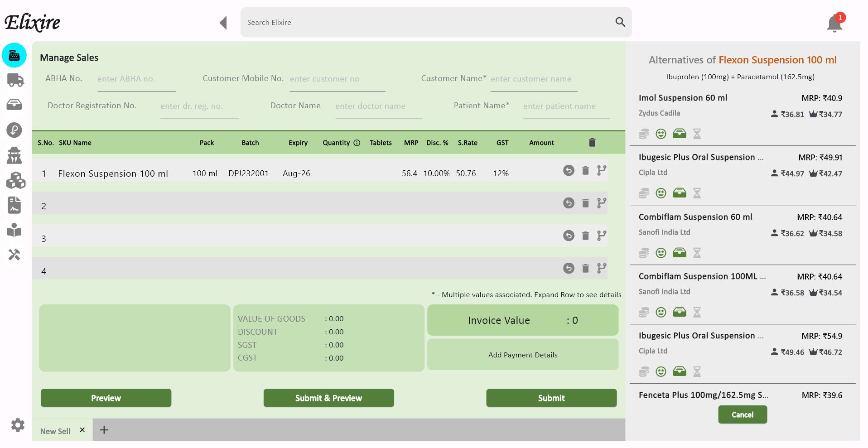Click the branch icon in row 3

pos(602,236)
